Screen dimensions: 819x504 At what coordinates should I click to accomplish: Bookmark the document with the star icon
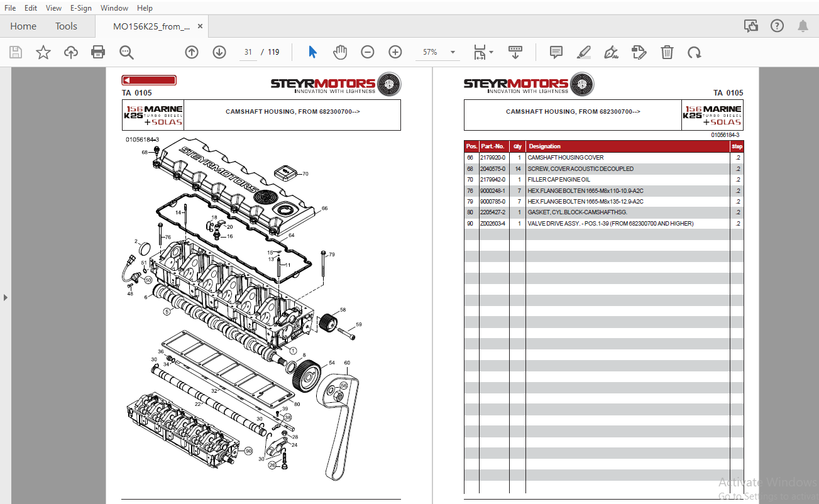pyautogui.click(x=43, y=52)
